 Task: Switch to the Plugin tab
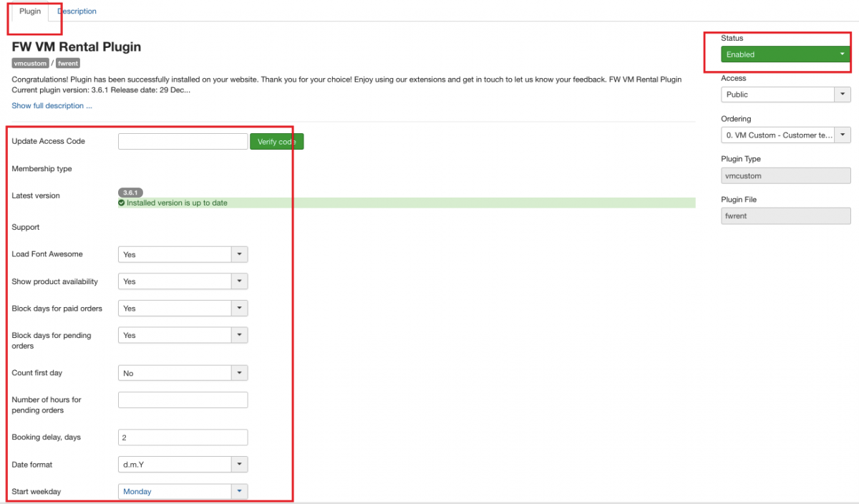tap(30, 11)
